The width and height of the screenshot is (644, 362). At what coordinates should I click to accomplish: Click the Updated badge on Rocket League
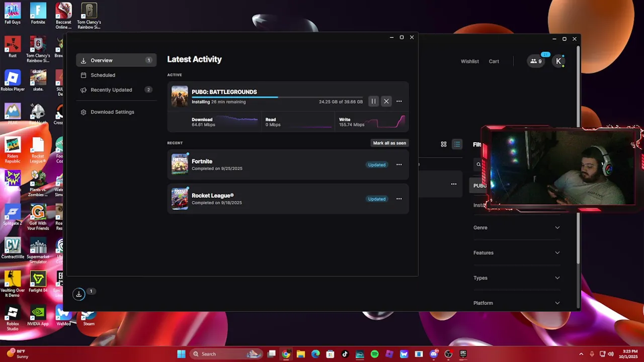[377, 199]
